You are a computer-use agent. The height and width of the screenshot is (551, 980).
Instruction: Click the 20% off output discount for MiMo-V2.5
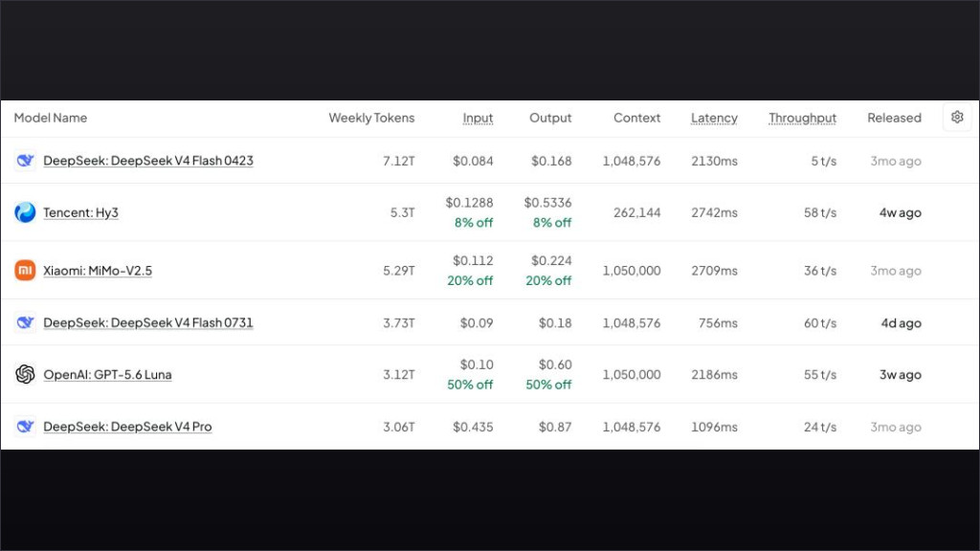coord(548,280)
